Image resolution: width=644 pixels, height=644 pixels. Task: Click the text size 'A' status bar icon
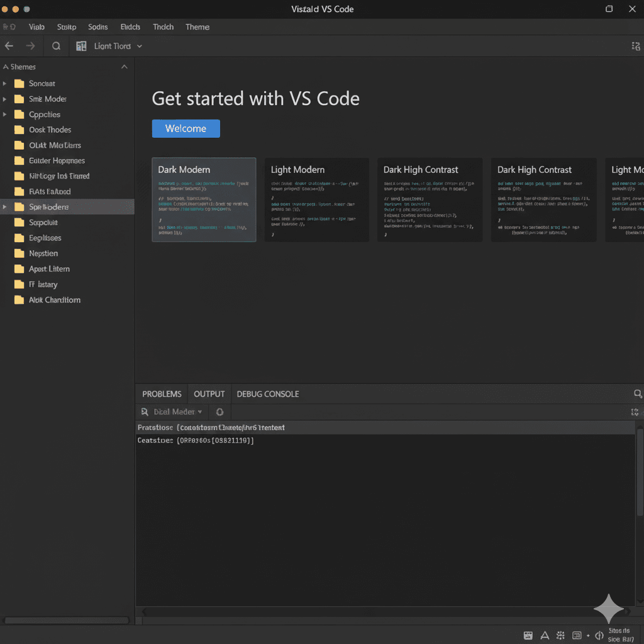click(x=545, y=635)
